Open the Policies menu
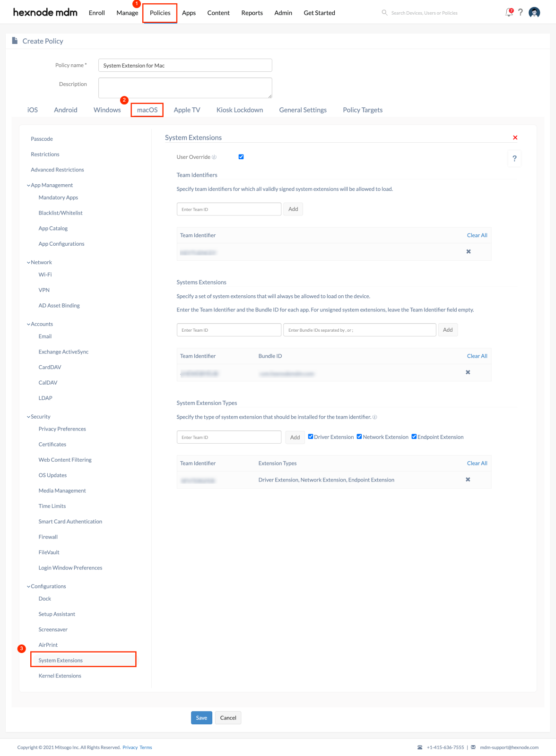The width and height of the screenshot is (556, 756). tap(160, 13)
